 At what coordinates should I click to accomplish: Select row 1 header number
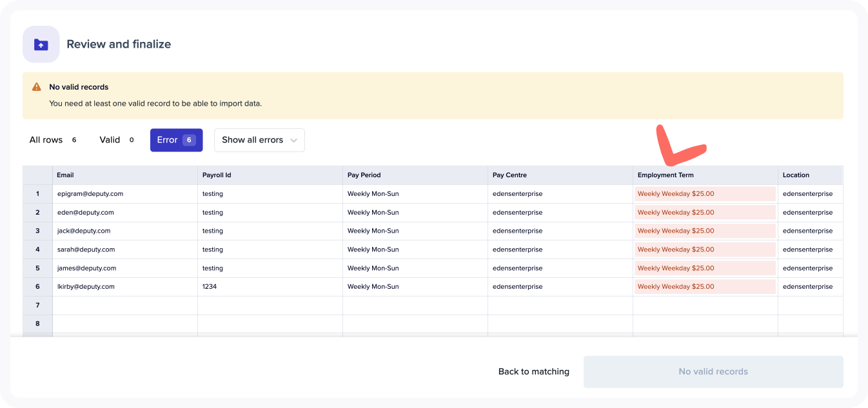(37, 194)
